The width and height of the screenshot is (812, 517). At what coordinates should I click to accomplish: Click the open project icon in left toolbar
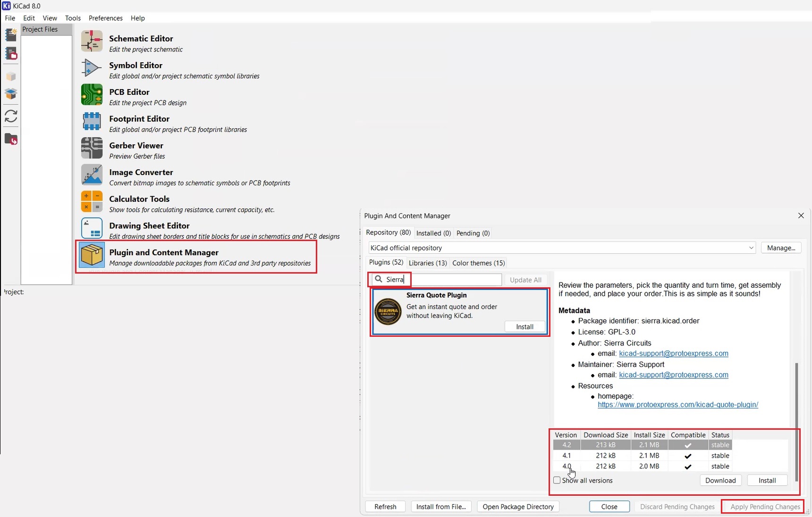(x=11, y=53)
